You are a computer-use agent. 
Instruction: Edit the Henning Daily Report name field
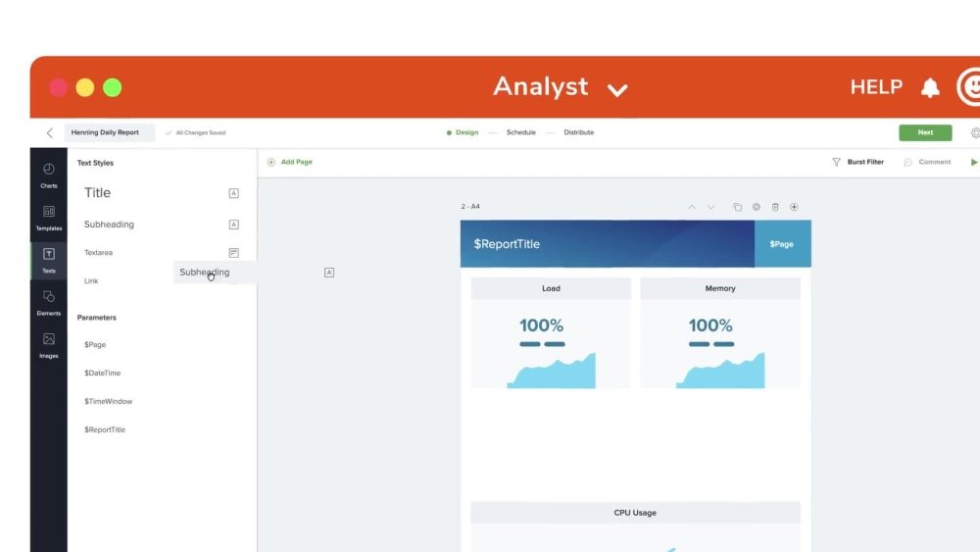tap(110, 132)
